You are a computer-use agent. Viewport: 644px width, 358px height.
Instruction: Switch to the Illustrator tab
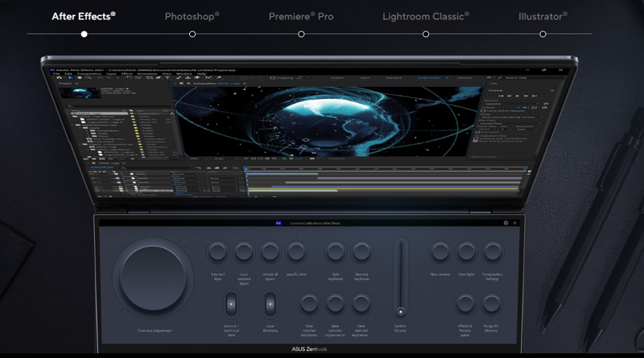[543, 16]
